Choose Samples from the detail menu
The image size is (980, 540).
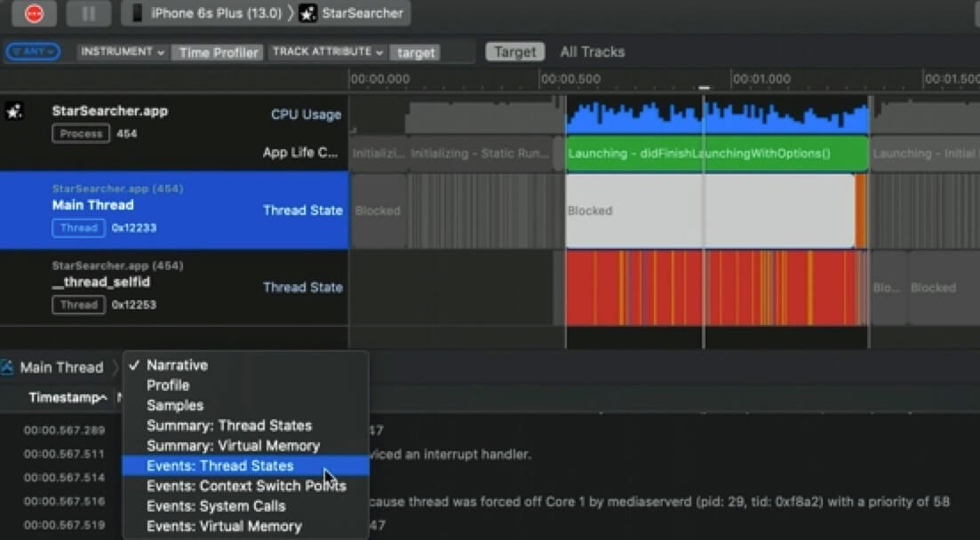174,405
